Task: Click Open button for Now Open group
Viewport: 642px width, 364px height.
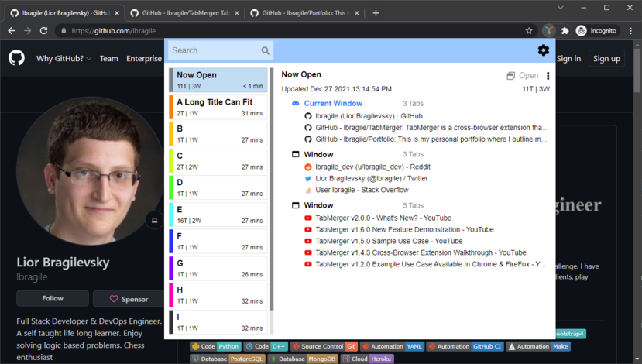Action: (x=523, y=76)
